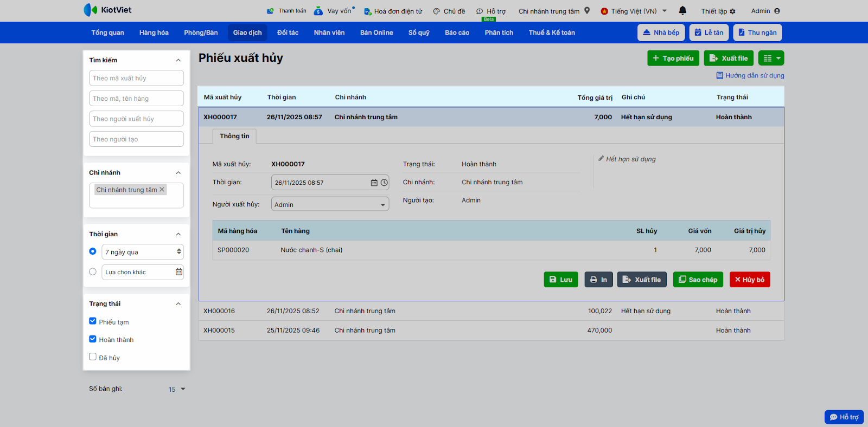Screen dimensions: 868x427
Task: Open the Hỗ trợ chat widget
Action: pos(844,417)
